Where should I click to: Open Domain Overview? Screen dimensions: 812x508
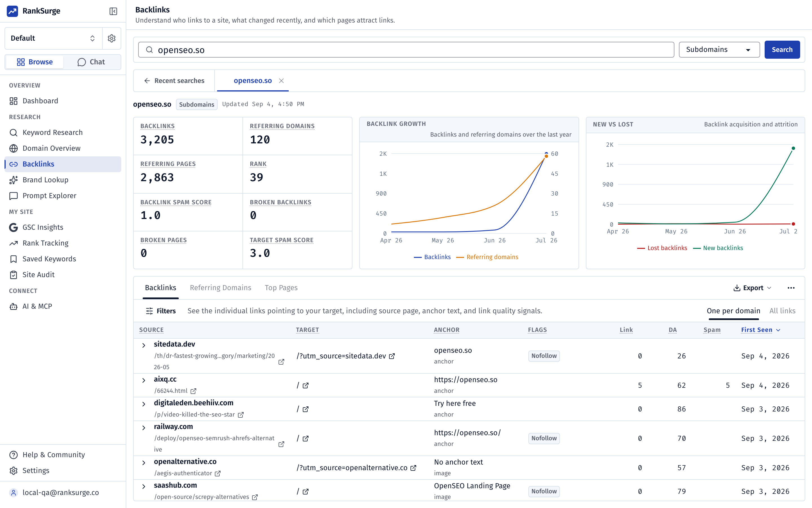63,148
